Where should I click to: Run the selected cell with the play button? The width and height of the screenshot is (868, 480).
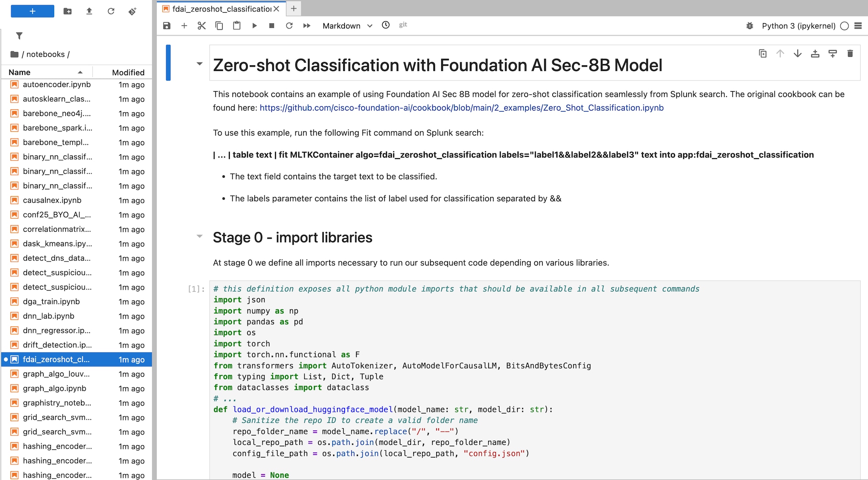[x=254, y=26]
